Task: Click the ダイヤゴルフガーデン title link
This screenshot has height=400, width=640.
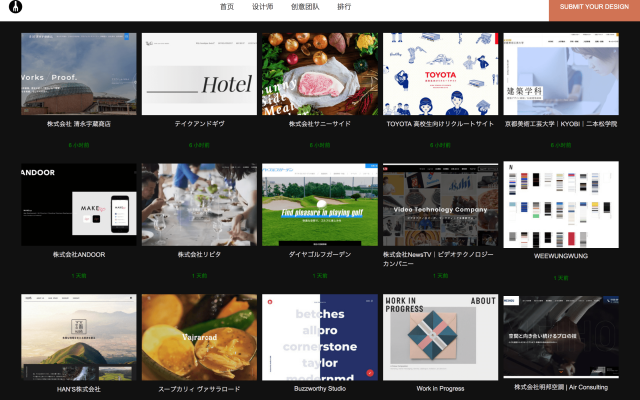Action: [x=320, y=254]
